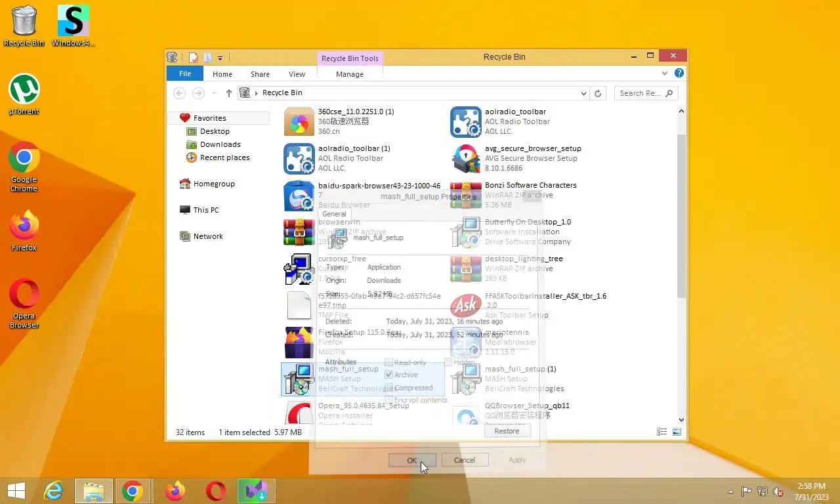
Task: Switch to large icons view in status bar
Action: [677, 432]
